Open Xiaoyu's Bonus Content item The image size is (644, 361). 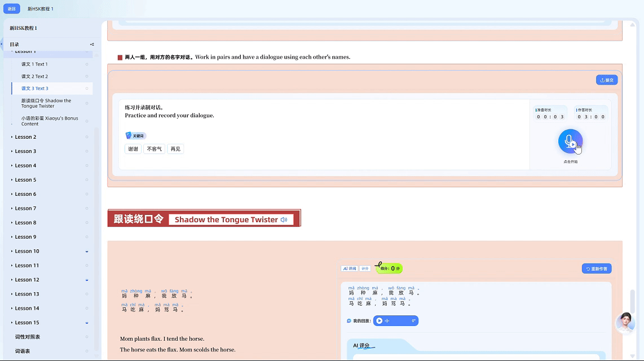point(50,121)
